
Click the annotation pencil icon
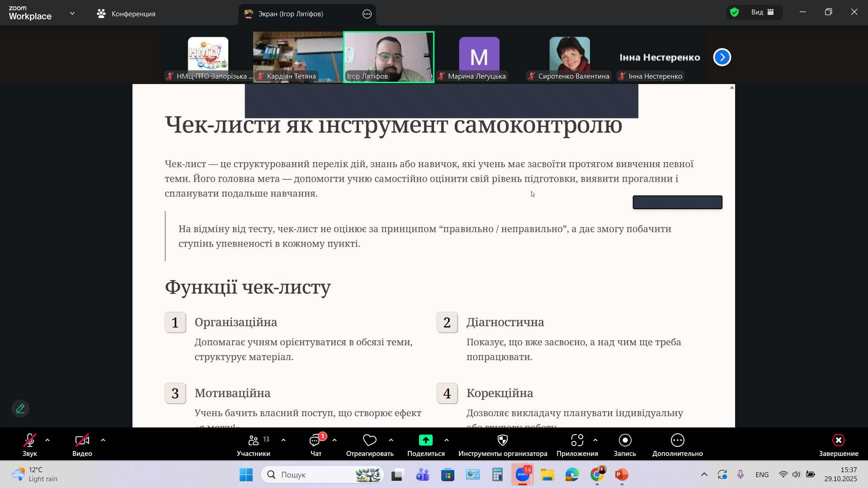pyautogui.click(x=20, y=408)
